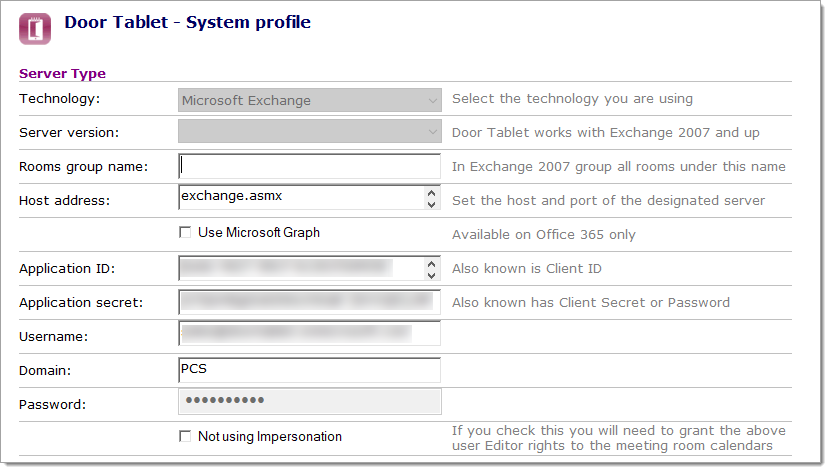The width and height of the screenshot is (829, 471).
Task: Click the Door Tablet - System profile title
Action: [188, 22]
